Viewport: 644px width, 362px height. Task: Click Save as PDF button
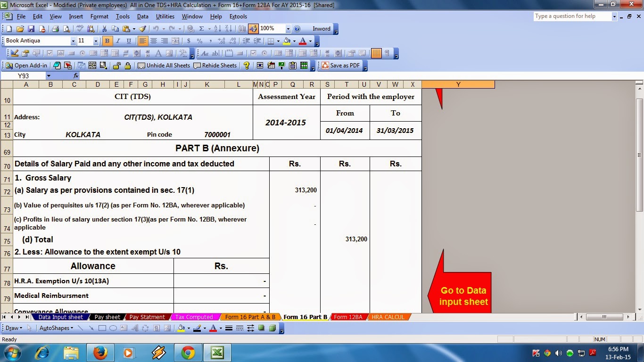340,66
